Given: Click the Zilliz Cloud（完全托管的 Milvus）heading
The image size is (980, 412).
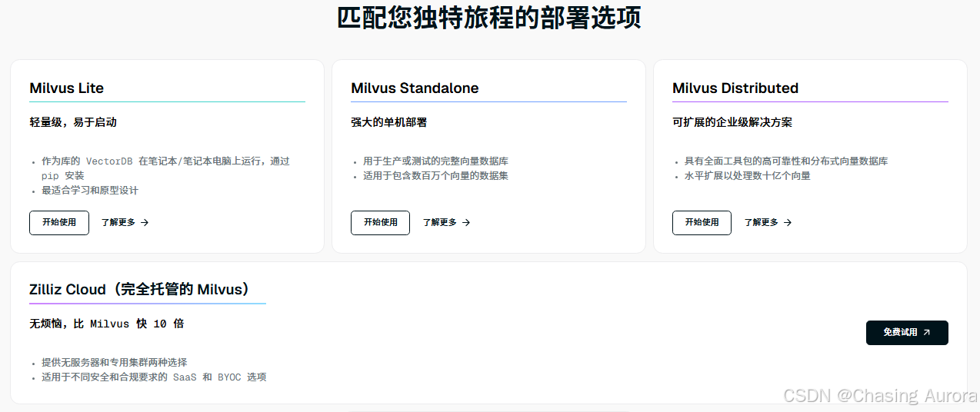Looking at the screenshot, I should 140,290.
